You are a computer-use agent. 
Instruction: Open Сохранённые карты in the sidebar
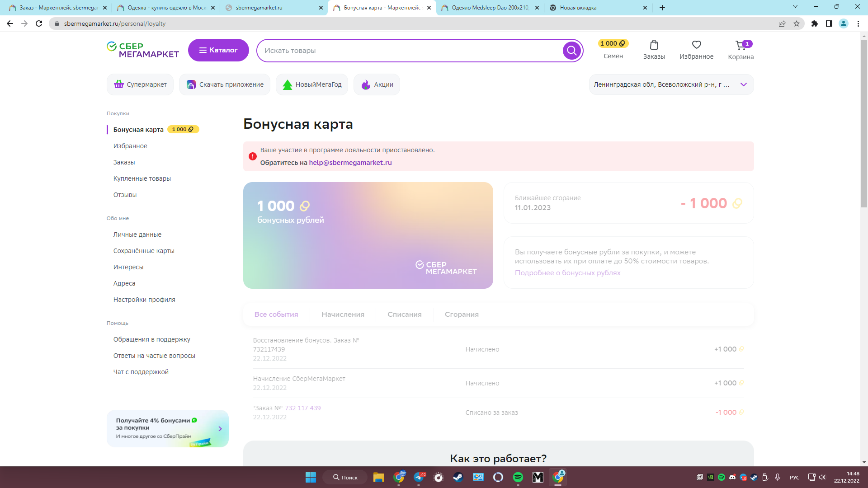click(144, 251)
